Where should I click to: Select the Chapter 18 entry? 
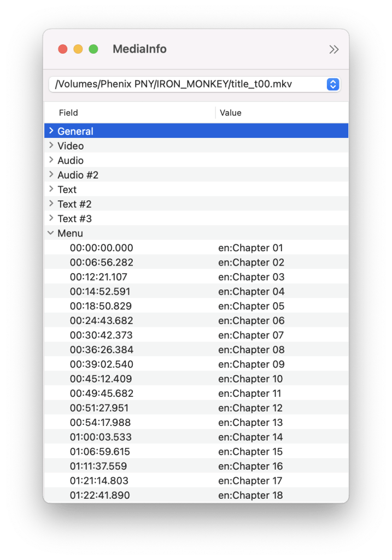click(x=250, y=495)
